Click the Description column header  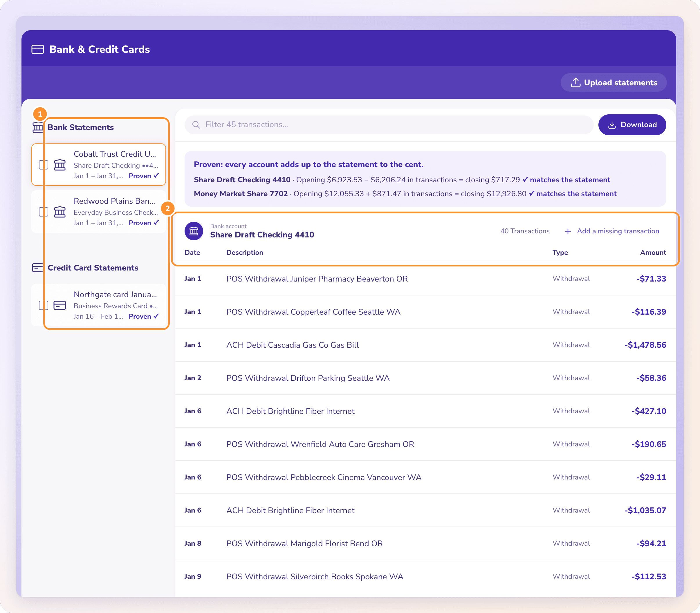tap(244, 253)
